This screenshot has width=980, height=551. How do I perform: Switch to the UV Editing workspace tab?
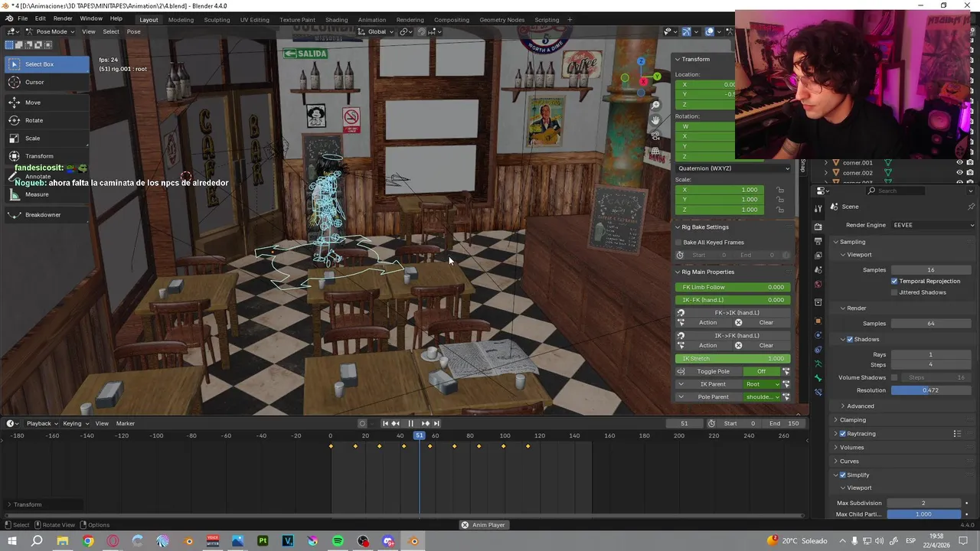(x=254, y=20)
